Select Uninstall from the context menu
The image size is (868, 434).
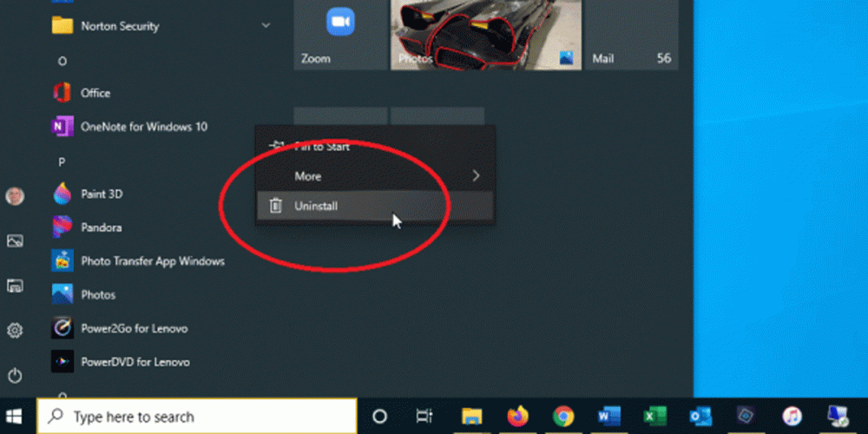316,207
